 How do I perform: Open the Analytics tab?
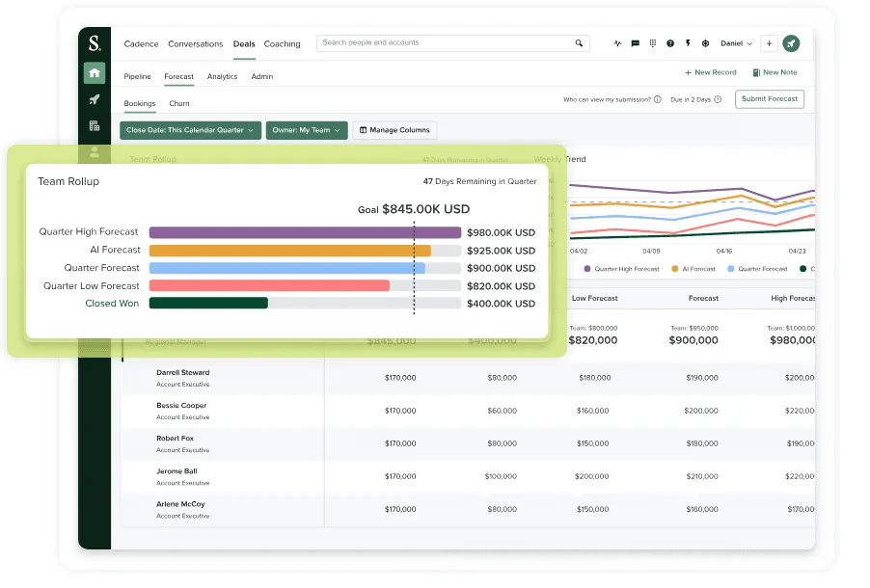point(222,76)
